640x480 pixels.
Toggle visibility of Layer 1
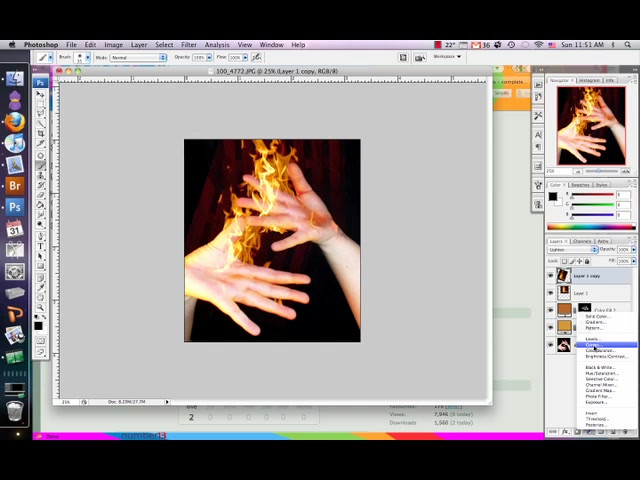[550, 292]
